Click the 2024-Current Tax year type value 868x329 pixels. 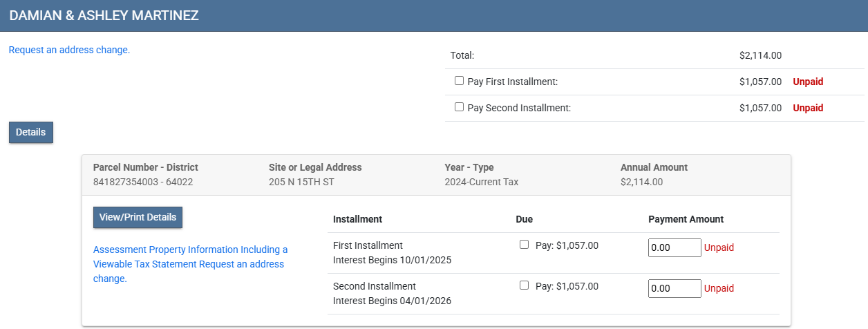[481, 182]
